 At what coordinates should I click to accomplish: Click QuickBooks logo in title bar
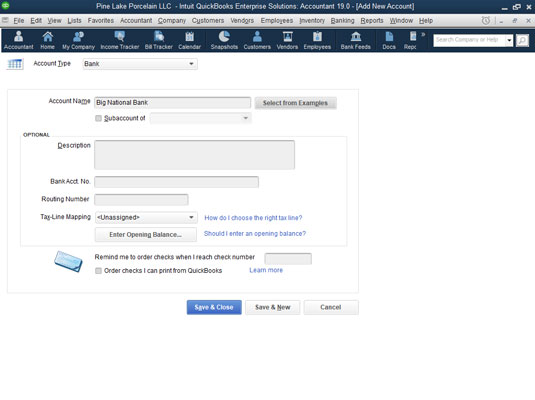pos(6,6)
